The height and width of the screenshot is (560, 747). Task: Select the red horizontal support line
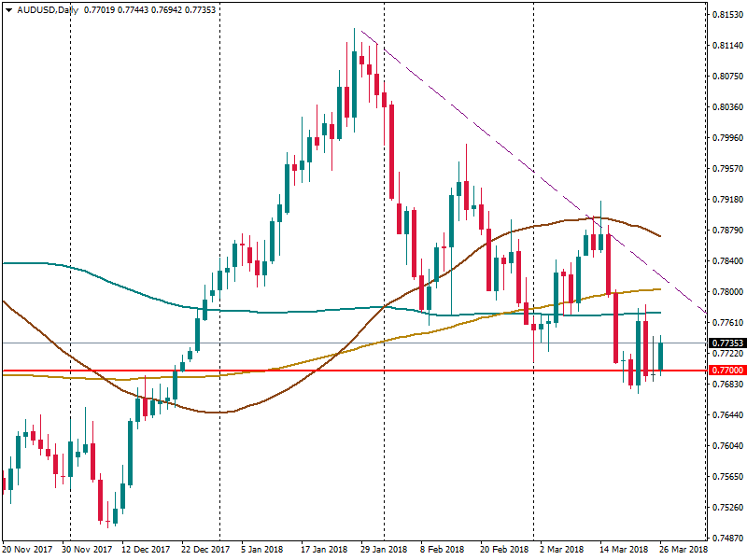click(373, 371)
